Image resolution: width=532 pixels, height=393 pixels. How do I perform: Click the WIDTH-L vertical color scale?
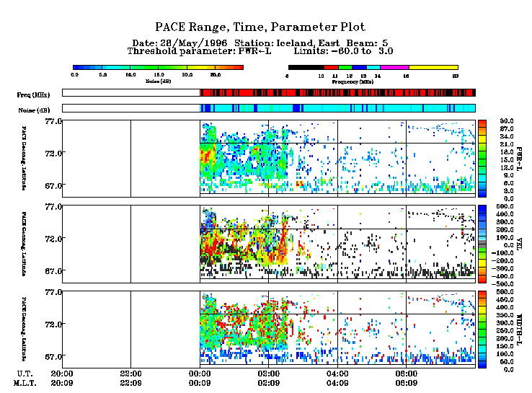(484, 330)
